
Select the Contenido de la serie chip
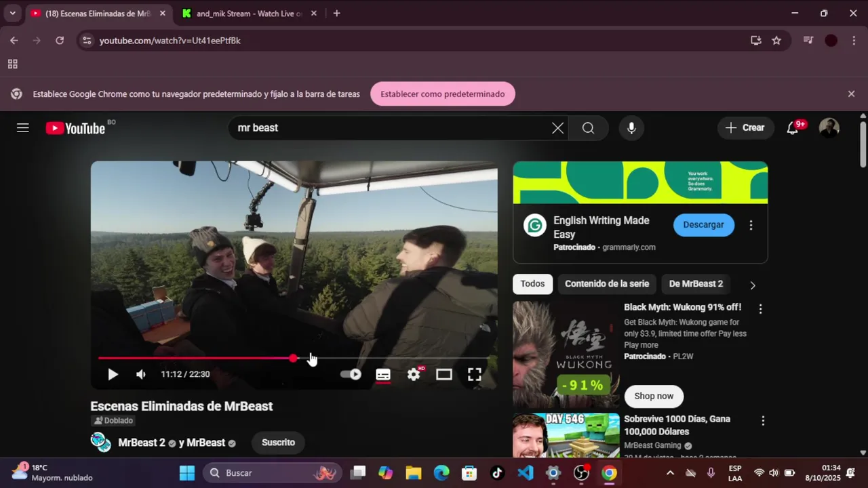coord(607,284)
